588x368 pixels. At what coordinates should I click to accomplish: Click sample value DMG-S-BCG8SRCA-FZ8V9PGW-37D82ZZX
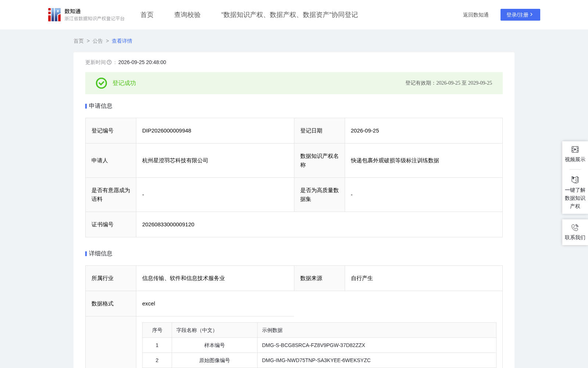click(313, 345)
